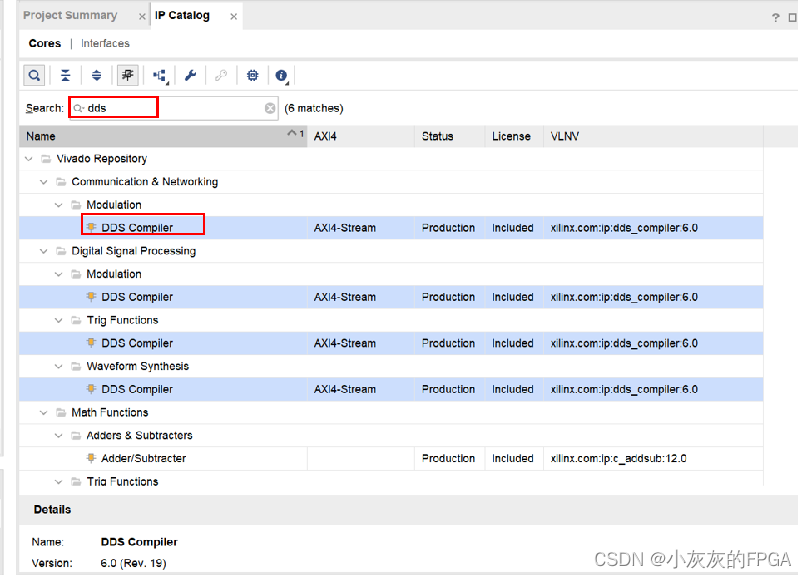Viewport: 807px width, 578px height.
Task: Select DDS Compiler under Digital Signal Processing Modulation
Action: tap(391, 297)
